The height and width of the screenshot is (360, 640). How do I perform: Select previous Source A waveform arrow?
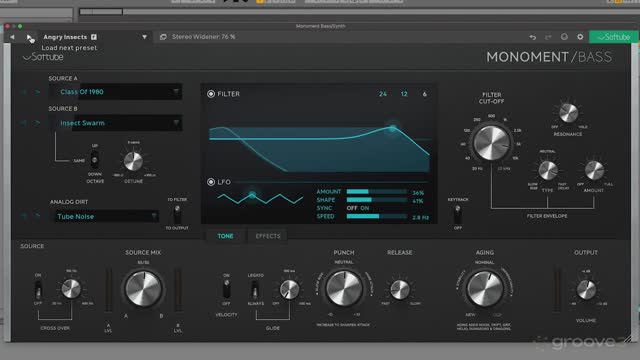[x=24, y=92]
